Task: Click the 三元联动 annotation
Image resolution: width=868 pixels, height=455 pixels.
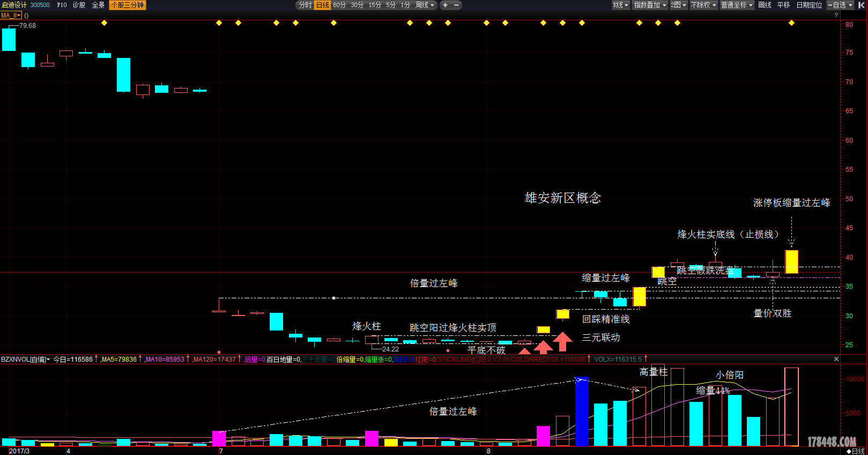Action: pyautogui.click(x=601, y=337)
